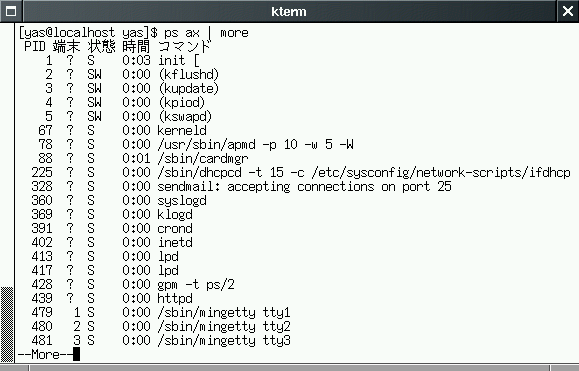Click the /sbin/mingetty tty3 line
The image size is (579, 371).
(161, 340)
